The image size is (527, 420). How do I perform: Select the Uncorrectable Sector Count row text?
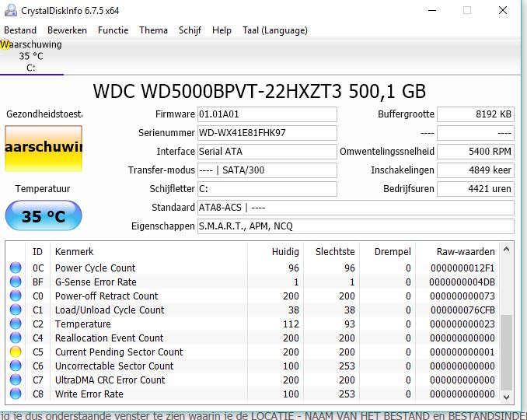114,366
